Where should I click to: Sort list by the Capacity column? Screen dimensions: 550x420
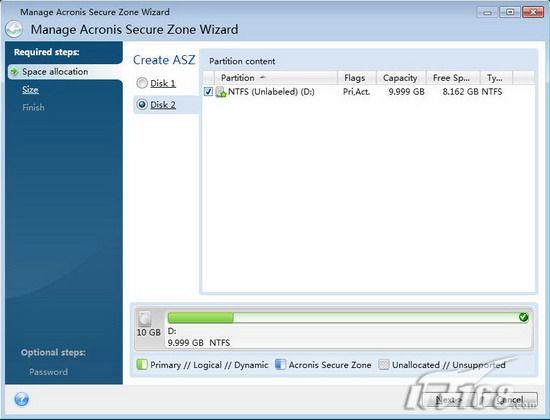(401, 78)
